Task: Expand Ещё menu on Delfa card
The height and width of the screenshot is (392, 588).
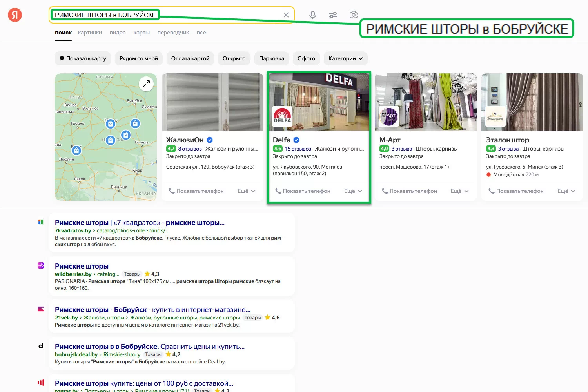Action: (x=353, y=191)
